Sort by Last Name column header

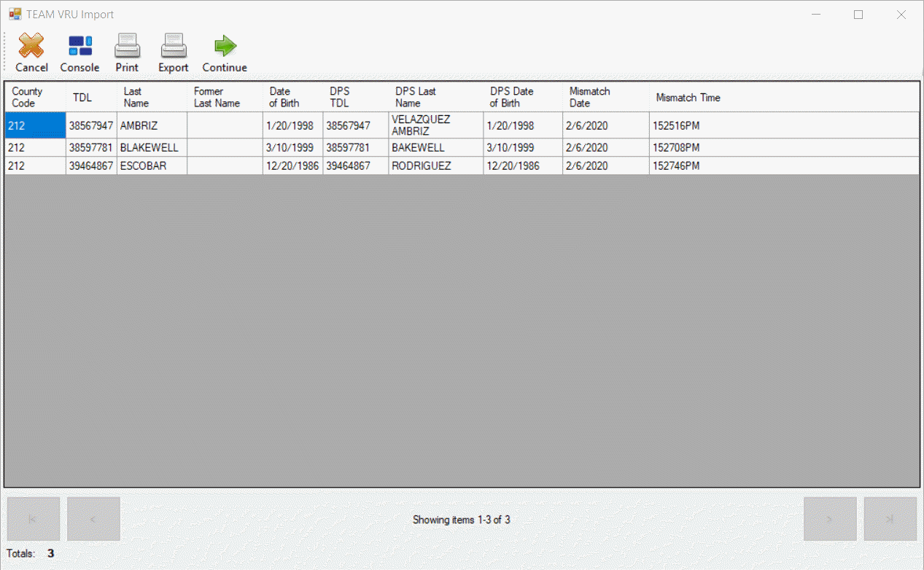152,97
